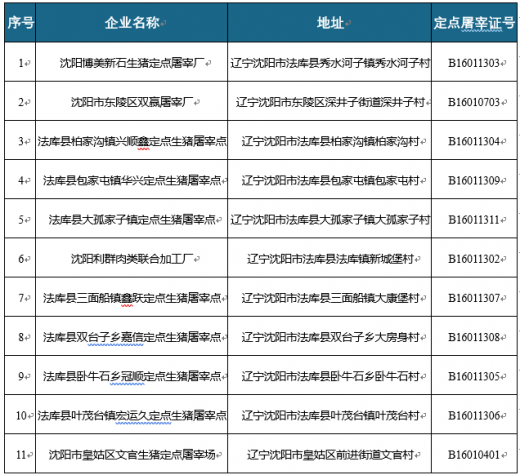Click certificate number B16011304

[x=474, y=141]
